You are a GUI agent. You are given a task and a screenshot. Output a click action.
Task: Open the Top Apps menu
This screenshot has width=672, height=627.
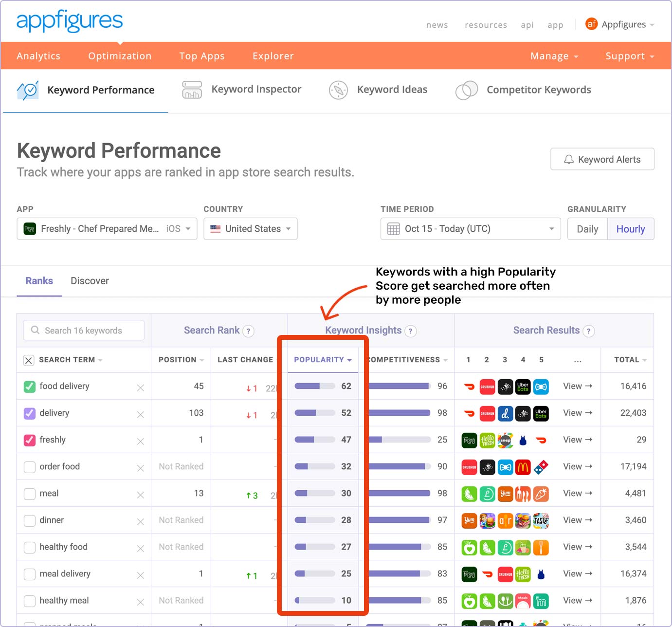tap(201, 55)
